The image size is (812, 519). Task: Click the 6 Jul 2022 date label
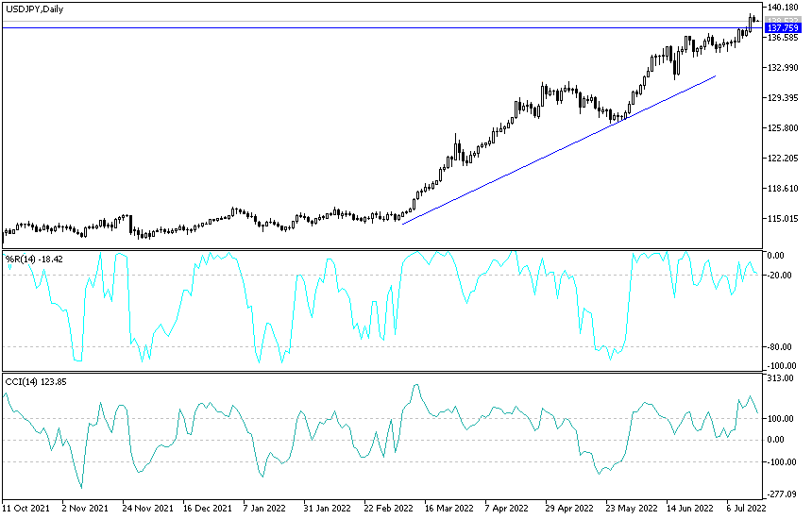pyautogui.click(x=746, y=508)
